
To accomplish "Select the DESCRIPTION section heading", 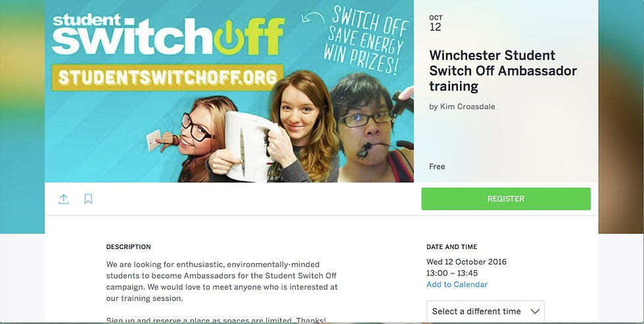I will 129,247.
